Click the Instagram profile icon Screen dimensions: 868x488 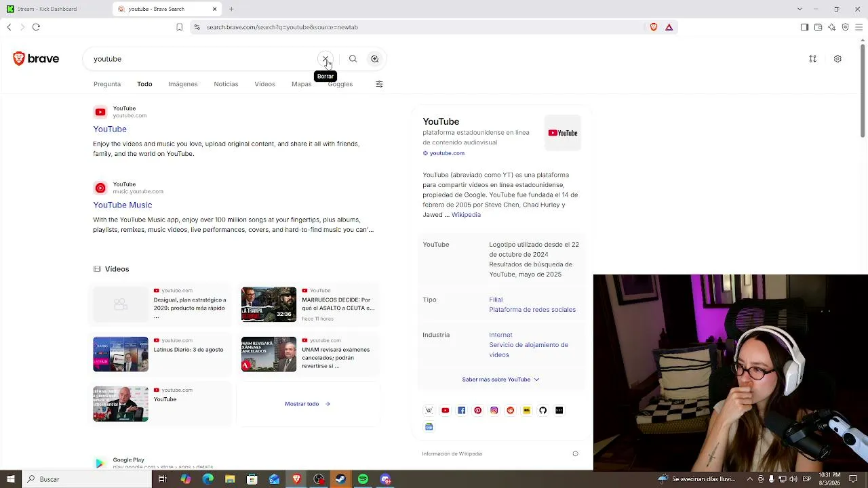click(x=494, y=410)
